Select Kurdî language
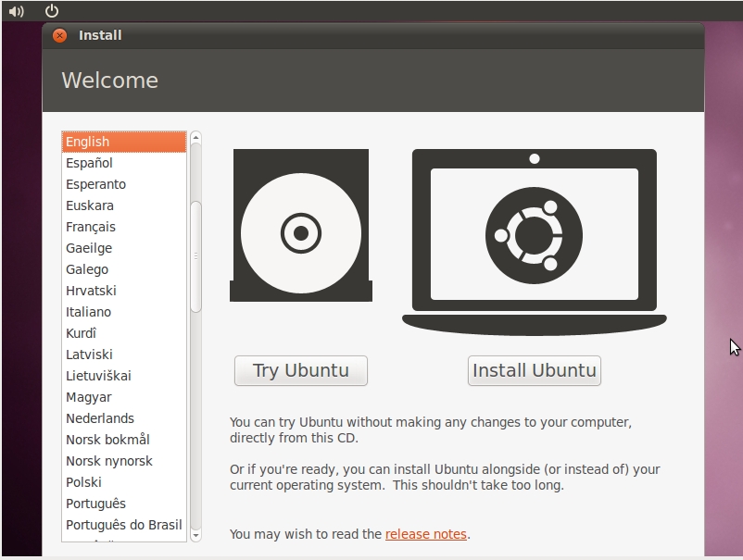The height and width of the screenshot is (560, 743). pos(124,333)
